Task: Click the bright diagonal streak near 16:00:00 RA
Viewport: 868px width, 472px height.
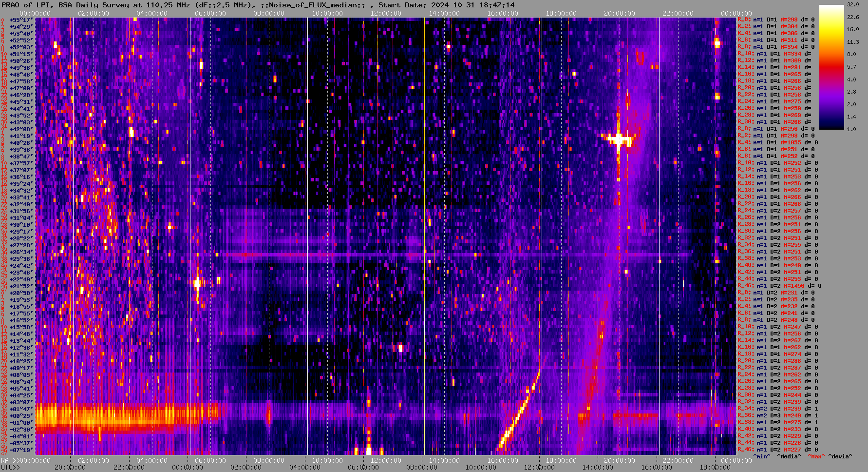Action: pyautogui.click(x=520, y=410)
